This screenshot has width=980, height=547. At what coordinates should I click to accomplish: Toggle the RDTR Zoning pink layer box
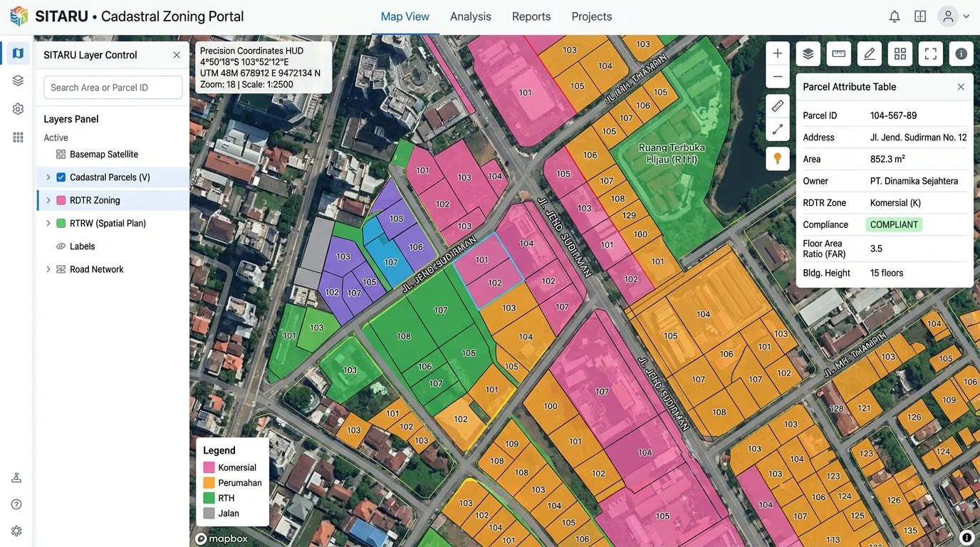click(61, 200)
